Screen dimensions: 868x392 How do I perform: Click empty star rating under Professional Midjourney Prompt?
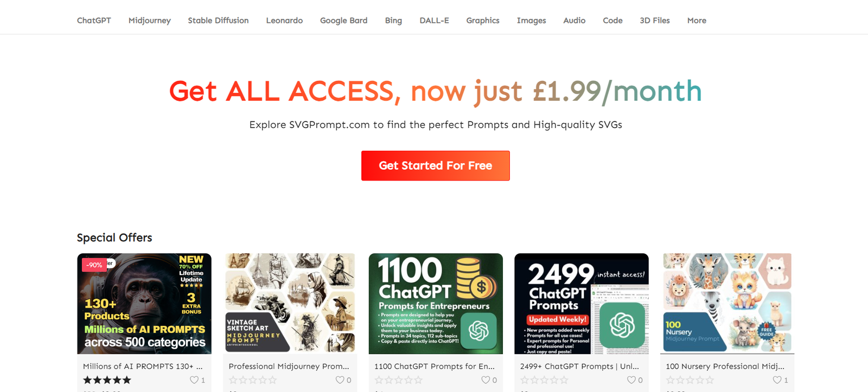[253, 380]
